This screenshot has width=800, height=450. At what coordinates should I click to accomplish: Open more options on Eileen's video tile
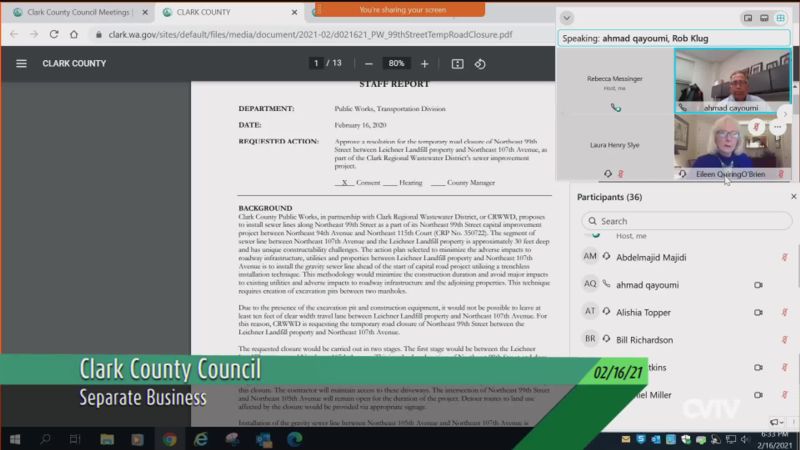click(777, 127)
